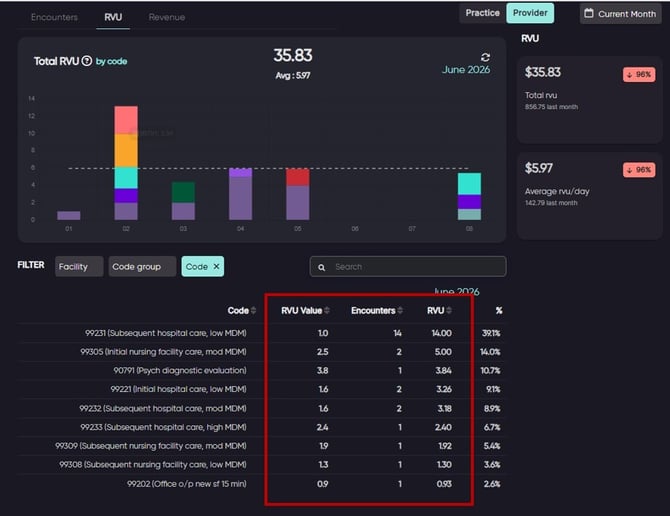Open the Total RVU help question icon

coord(87,61)
